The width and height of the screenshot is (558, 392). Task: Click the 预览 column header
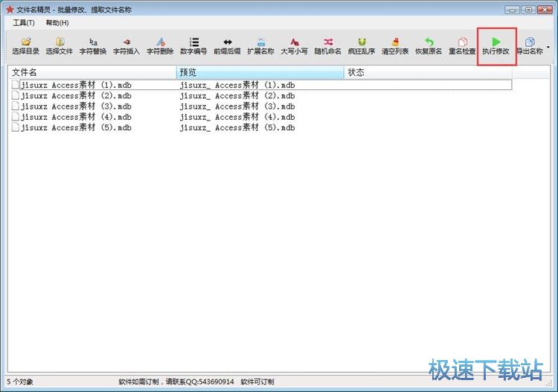coord(260,72)
